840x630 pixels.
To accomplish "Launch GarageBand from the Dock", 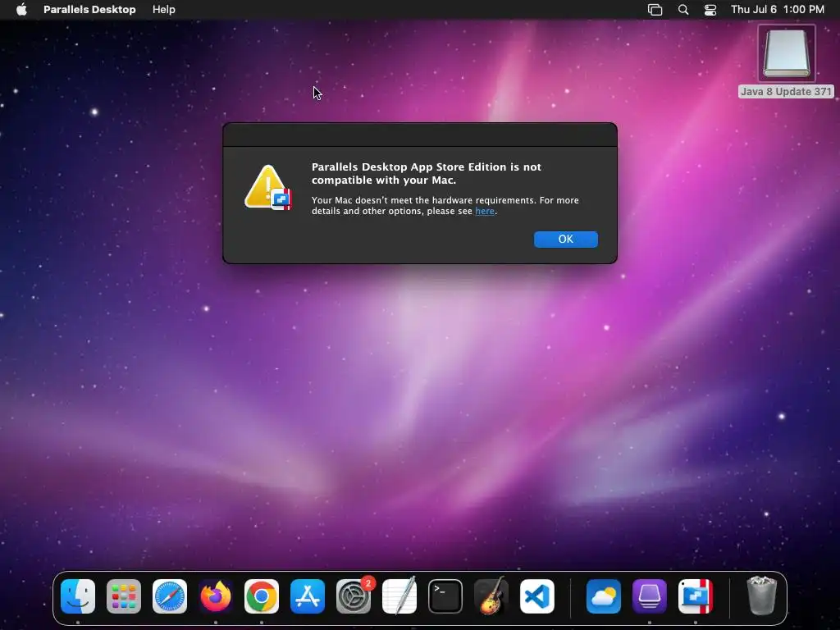I will point(491,596).
